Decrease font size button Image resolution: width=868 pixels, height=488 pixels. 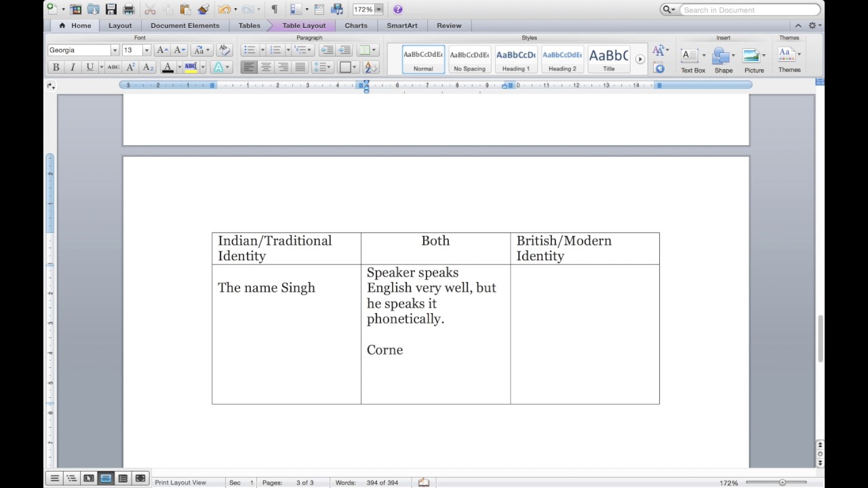(x=179, y=50)
